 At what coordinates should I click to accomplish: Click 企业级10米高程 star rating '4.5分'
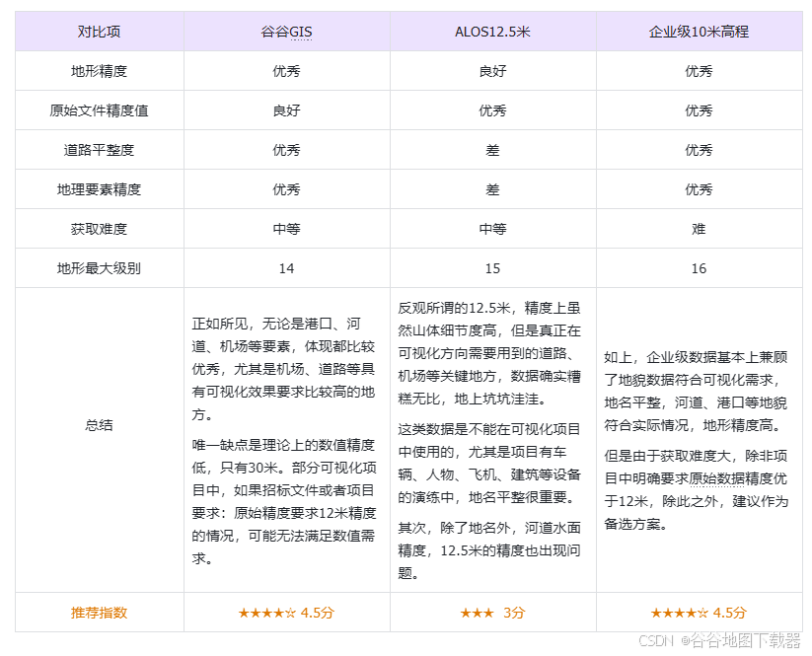[699, 613]
